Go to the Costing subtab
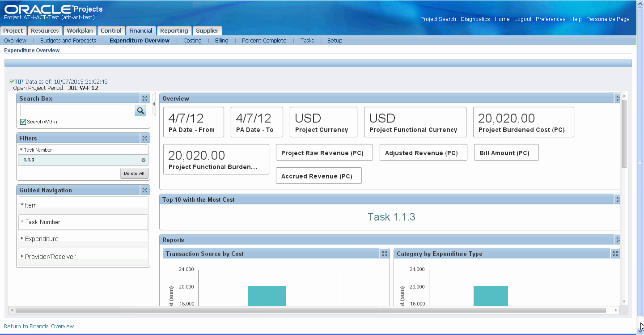 pos(192,40)
